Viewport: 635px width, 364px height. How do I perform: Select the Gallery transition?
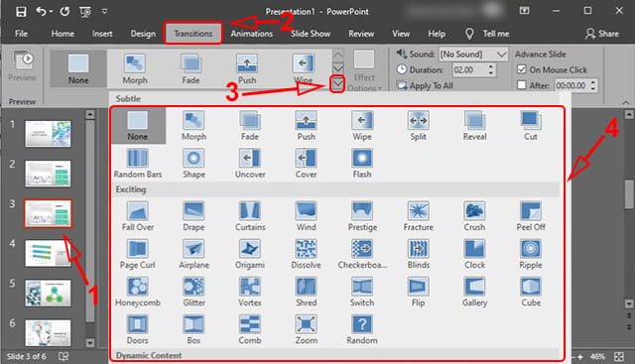pyautogui.click(x=474, y=292)
